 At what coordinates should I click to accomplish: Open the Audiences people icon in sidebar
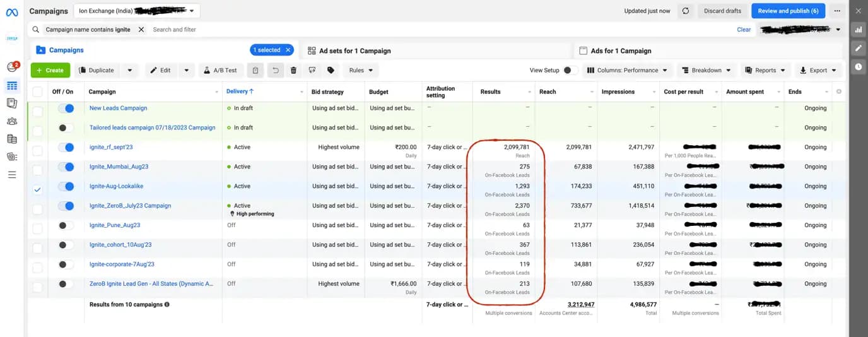pos(12,121)
